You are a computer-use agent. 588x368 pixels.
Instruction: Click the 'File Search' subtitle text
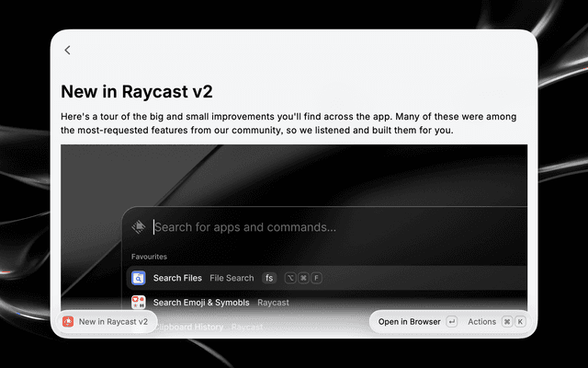pyautogui.click(x=232, y=278)
